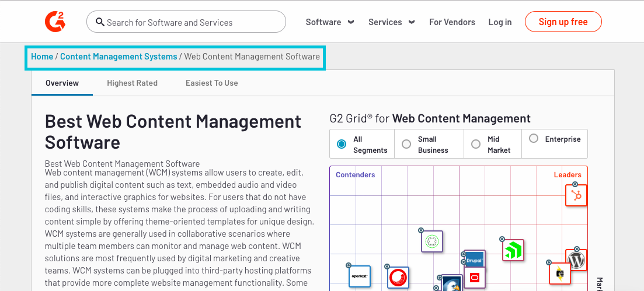This screenshot has width=644, height=291.
Task: Expand the Software dropdown menu
Action: pyautogui.click(x=330, y=22)
